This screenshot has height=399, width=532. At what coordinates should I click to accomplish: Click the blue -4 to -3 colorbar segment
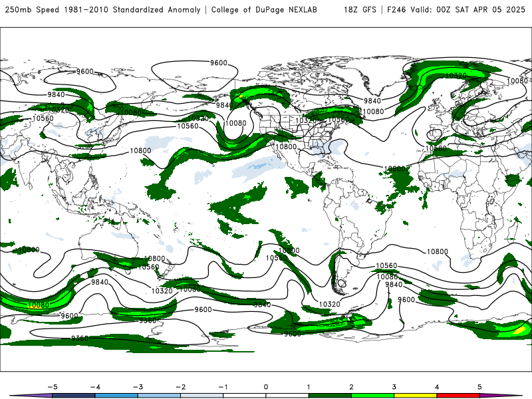click(116, 396)
